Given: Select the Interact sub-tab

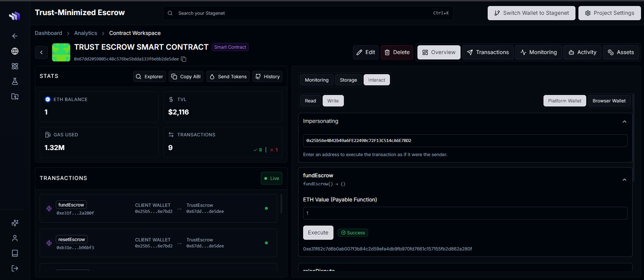Looking at the screenshot, I should coord(377,80).
